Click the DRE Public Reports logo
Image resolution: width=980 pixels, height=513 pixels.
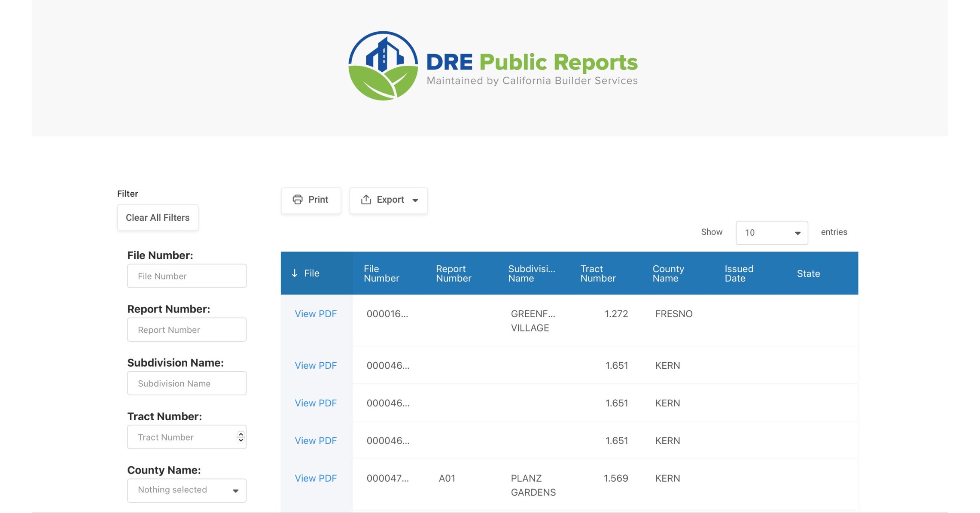[x=492, y=66]
